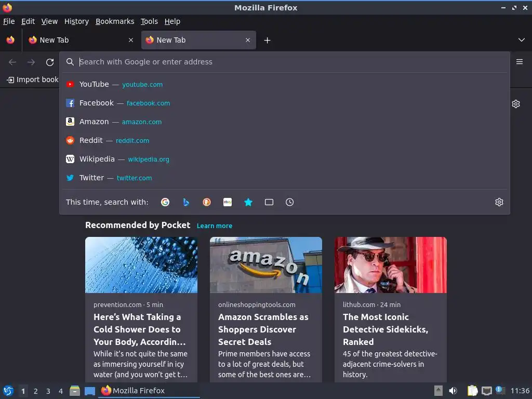Expand the list all tabs chevron
The width and height of the screenshot is (532, 399).
[522, 40]
